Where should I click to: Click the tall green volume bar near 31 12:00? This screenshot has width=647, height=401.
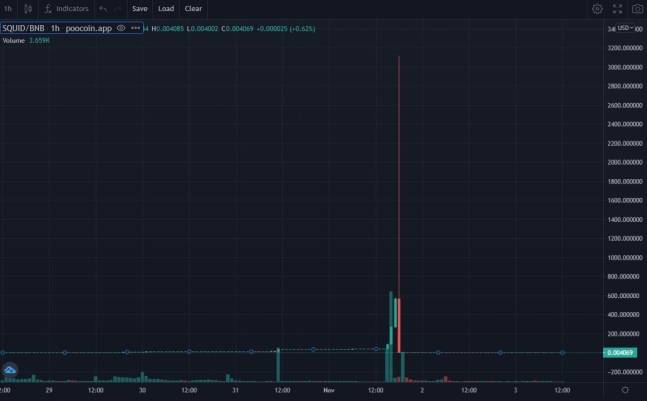[x=278, y=365]
